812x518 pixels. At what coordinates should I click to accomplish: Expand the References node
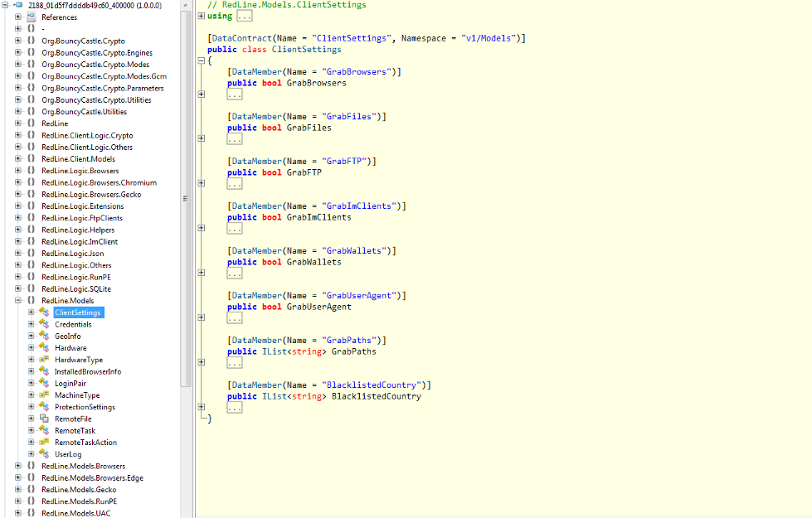click(18, 17)
